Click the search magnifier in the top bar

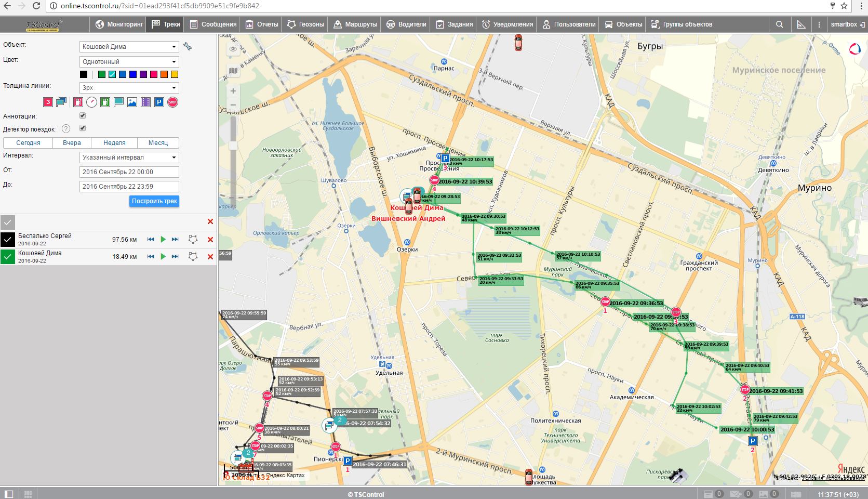point(780,24)
